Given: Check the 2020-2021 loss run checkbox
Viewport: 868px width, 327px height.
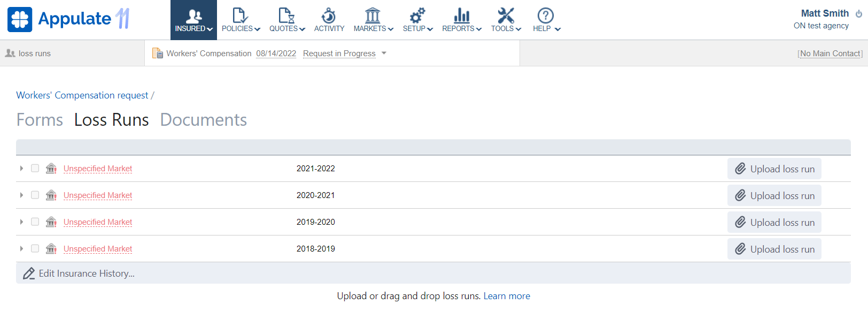Looking at the screenshot, I should pyautogui.click(x=35, y=195).
